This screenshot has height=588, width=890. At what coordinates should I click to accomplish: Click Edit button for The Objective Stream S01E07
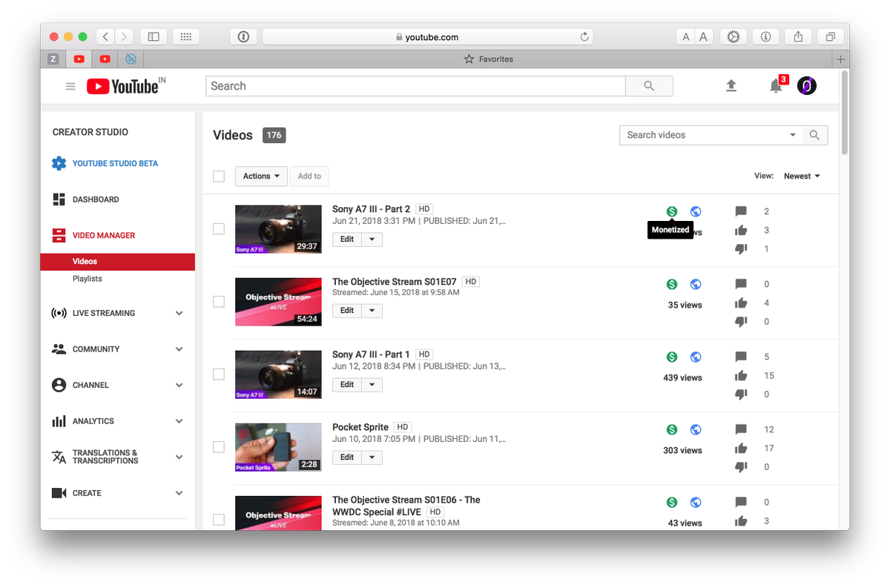tap(347, 311)
